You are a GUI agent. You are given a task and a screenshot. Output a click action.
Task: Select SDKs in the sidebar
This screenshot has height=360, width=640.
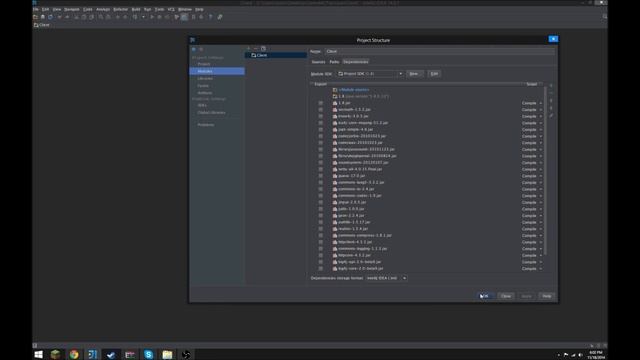click(x=202, y=105)
